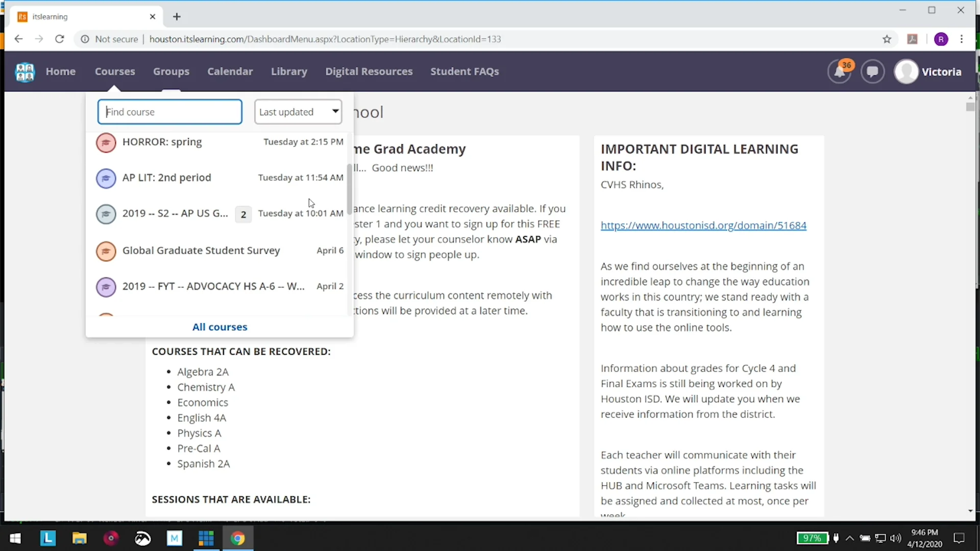980x551 pixels.
Task: Click the Victoria profile avatar
Action: pyautogui.click(x=906, y=72)
